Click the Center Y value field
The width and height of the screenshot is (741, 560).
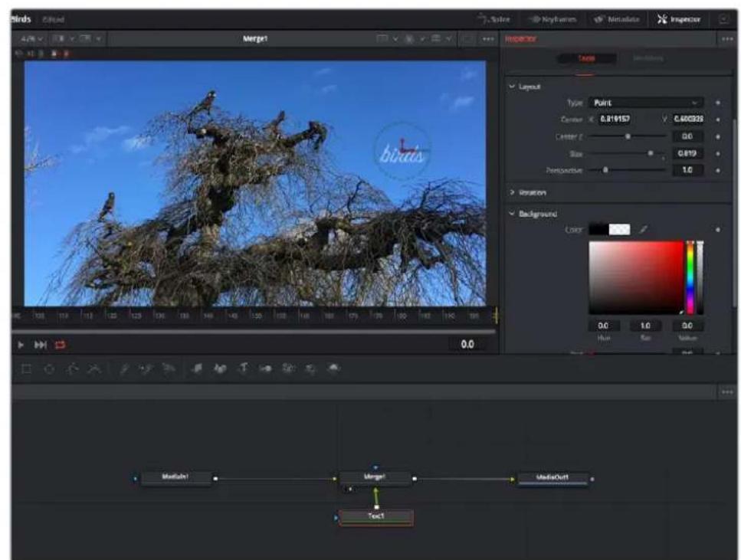pyautogui.click(x=688, y=119)
